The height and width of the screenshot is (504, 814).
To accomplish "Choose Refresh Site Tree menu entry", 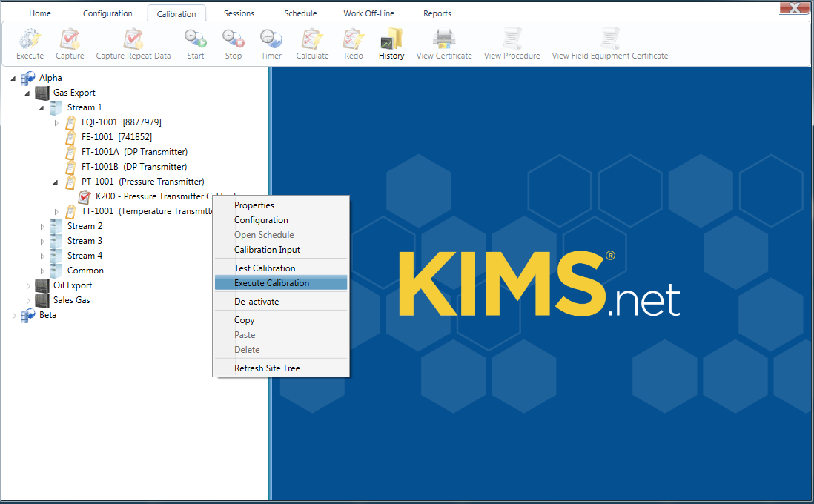I will [x=281, y=368].
